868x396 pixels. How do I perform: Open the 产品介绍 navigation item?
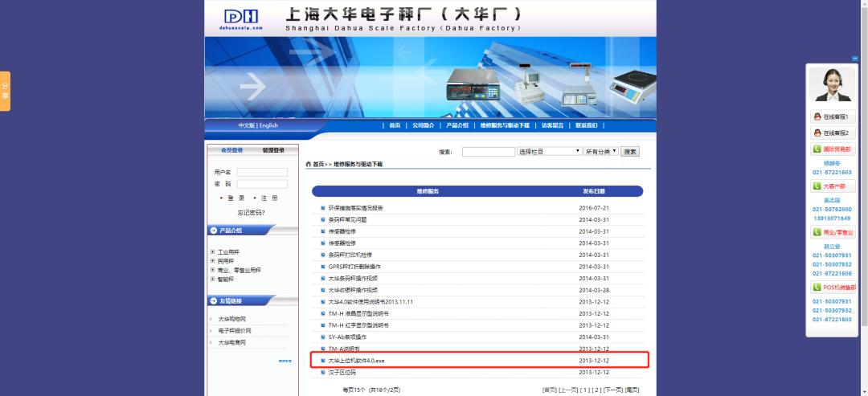point(457,125)
